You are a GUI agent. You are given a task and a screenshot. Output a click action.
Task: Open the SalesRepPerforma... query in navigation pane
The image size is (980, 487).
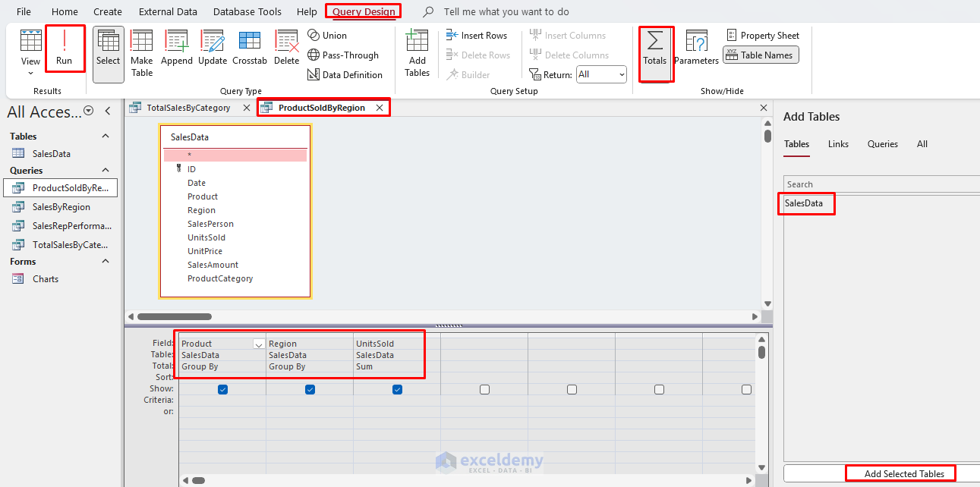[72, 226]
